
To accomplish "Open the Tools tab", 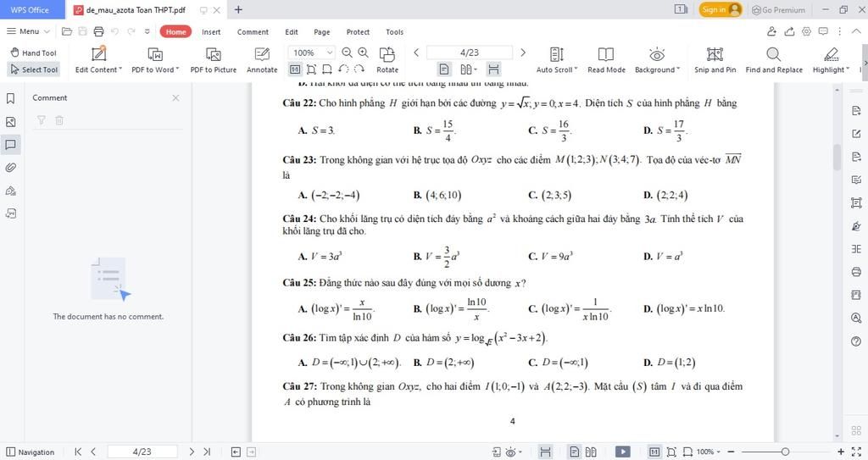I will pos(395,32).
